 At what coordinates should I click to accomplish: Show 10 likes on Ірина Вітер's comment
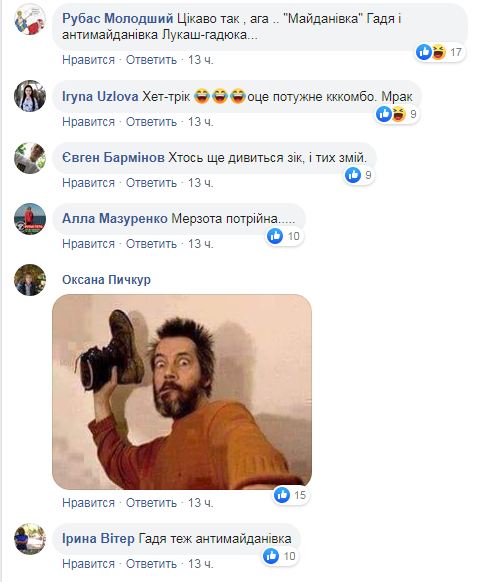pyautogui.click(x=281, y=556)
